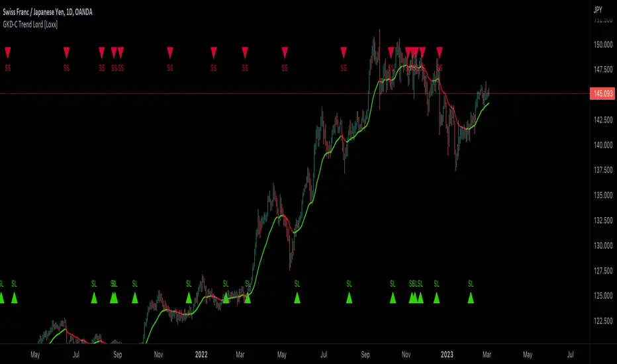Click the 150.000 price axis label
The height and width of the screenshot is (364, 617).
pyautogui.click(x=603, y=44)
